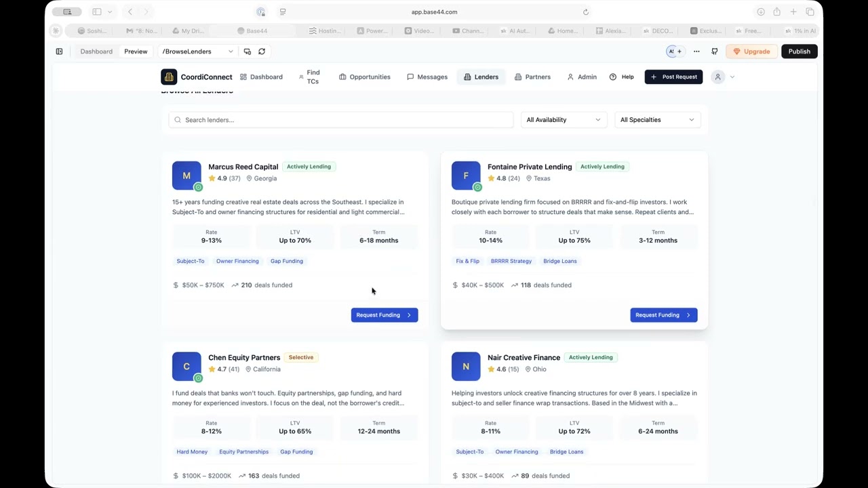Open the All Availability dropdown
The width and height of the screenshot is (868, 488).
563,120
